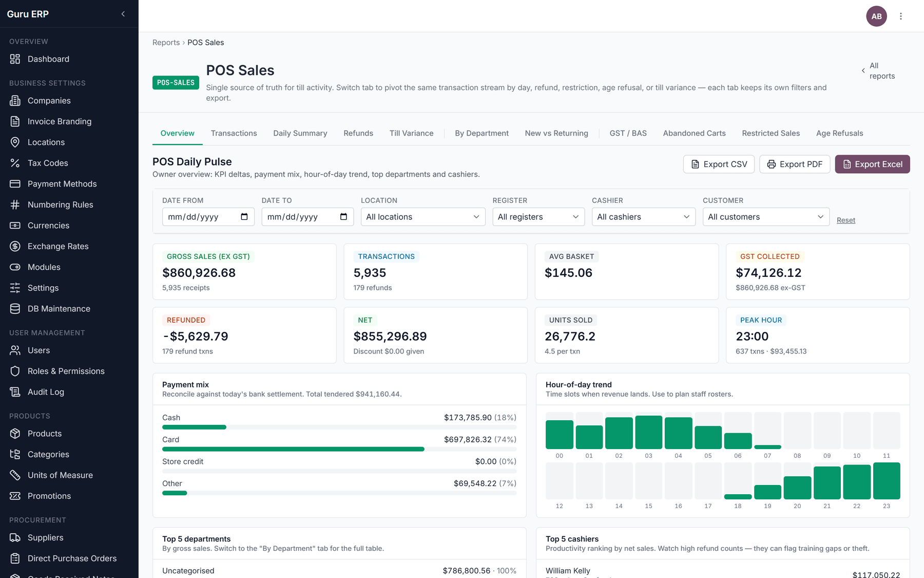Click the Audit Log sidebar icon
The image size is (924, 578).
[15, 392]
